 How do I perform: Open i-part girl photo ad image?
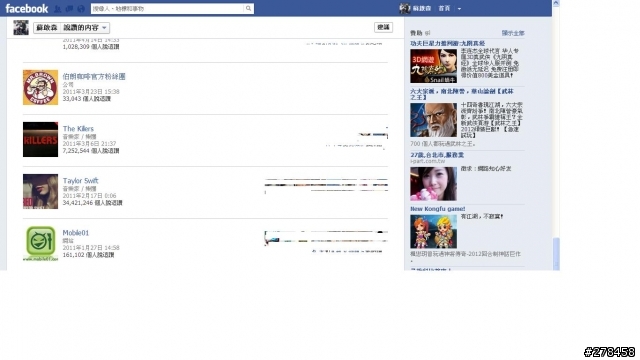tap(433, 184)
